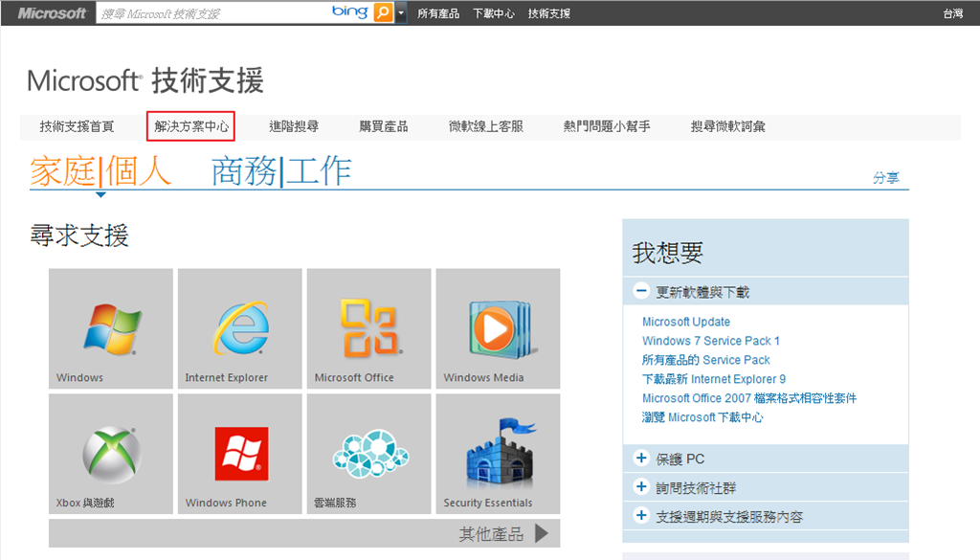Image resolution: width=980 pixels, height=560 pixels.
Task: Click the 搜尋 Microsoft 技術支援 search field
Action: pyautogui.click(x=212, y=13)
